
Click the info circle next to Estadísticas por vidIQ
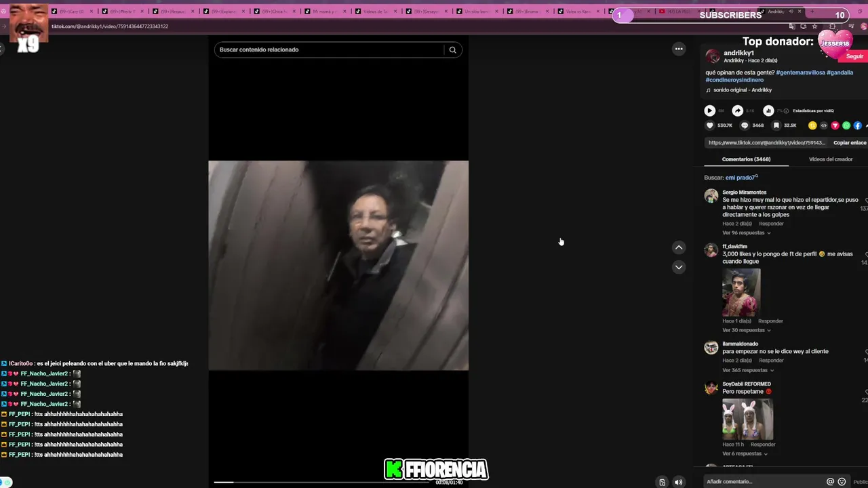787,110
